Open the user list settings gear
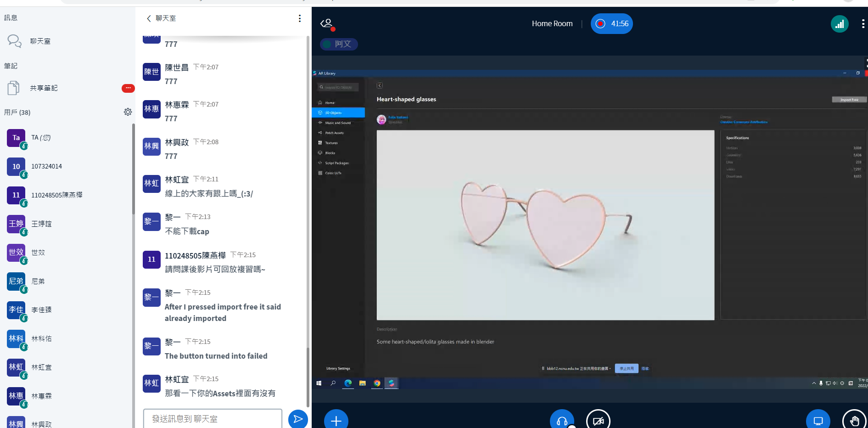 point(128,112)
